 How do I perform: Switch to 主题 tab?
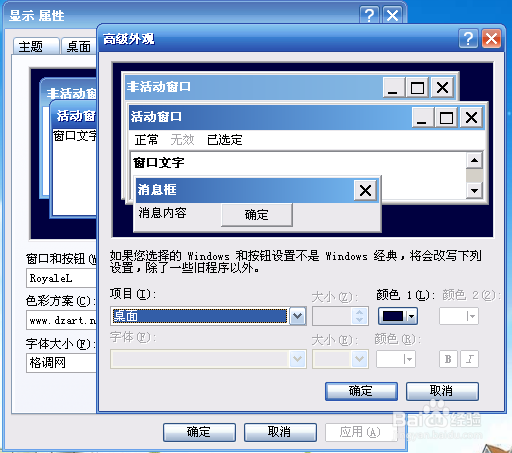click(x=36, y=46)
